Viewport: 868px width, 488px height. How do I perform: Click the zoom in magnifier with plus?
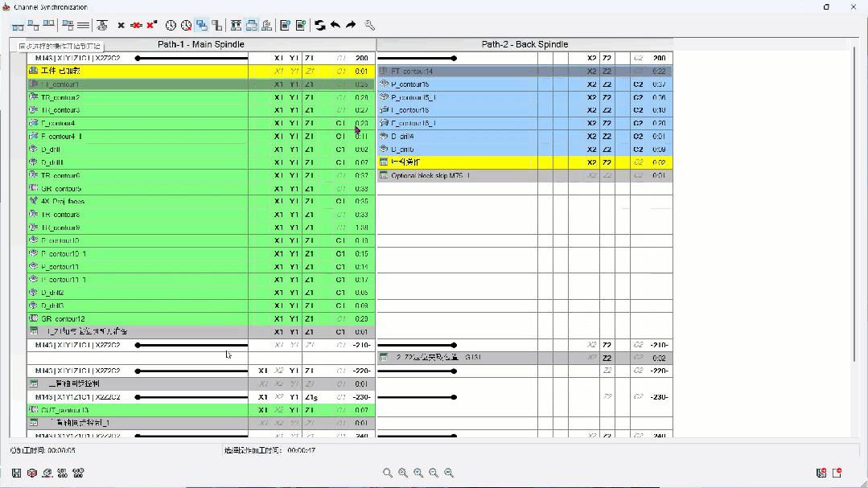click(x=418, y=473)
